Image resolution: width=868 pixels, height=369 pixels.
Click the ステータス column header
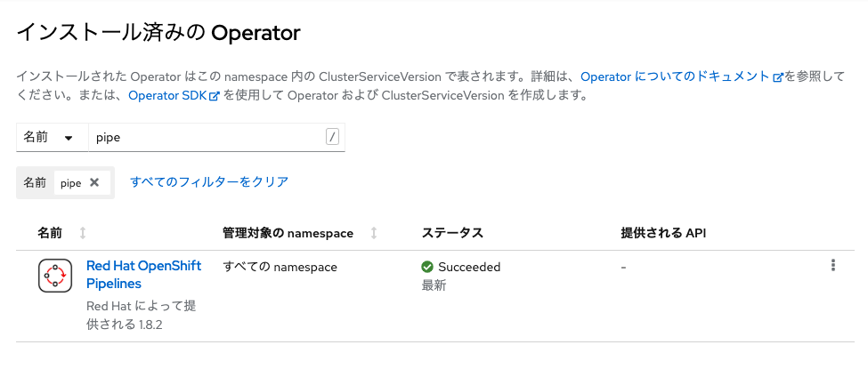click(x=452, y=234)
